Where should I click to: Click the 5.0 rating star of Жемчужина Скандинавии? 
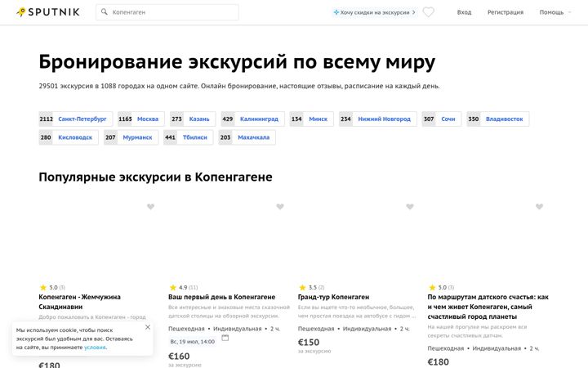point(42,287)
